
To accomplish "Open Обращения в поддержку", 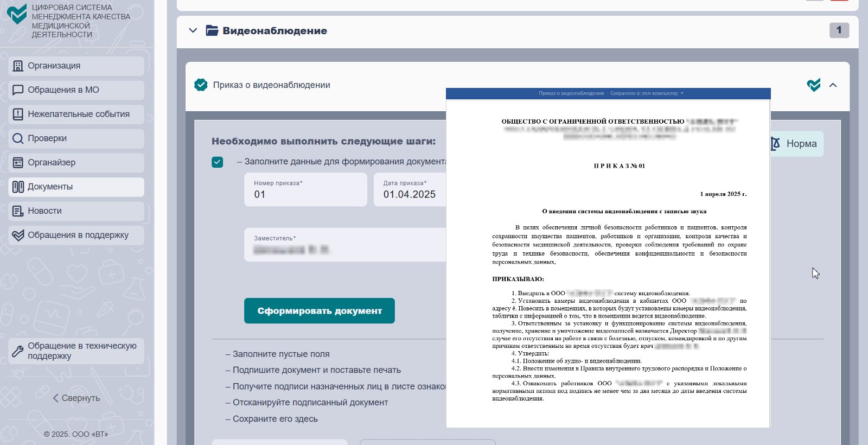I will tap(76, 235).
